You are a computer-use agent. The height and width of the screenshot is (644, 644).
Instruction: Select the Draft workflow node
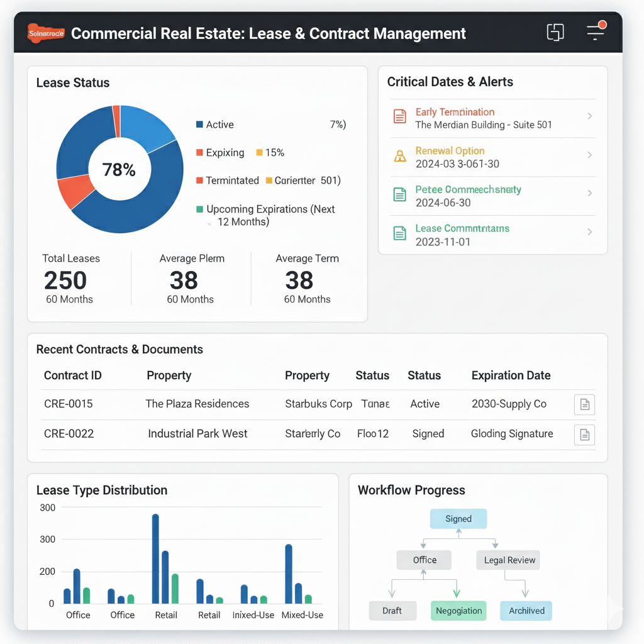tap(392, 611)
